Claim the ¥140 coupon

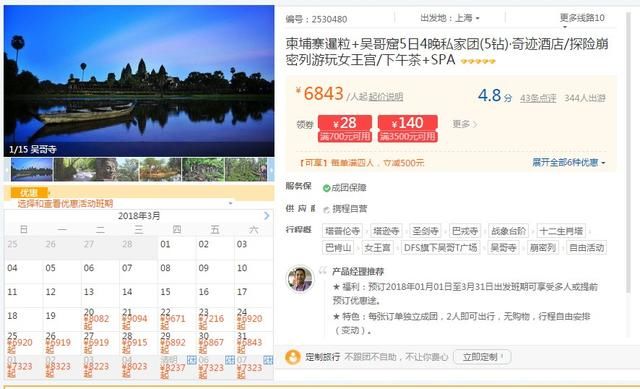(408, 129)
